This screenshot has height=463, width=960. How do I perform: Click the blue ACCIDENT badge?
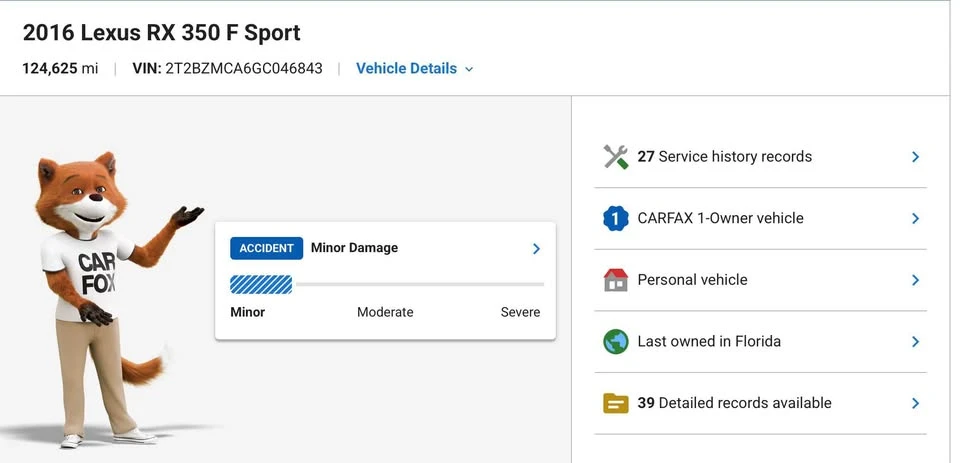coord(266,248)
